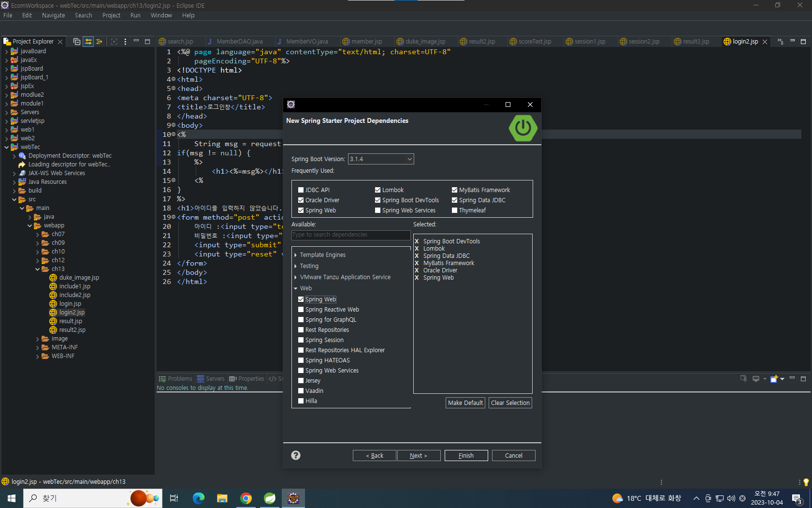Image resolution: width=812 pixels, height=508 pixels.
Task: Click the Finish button
Action: [466, 456]
